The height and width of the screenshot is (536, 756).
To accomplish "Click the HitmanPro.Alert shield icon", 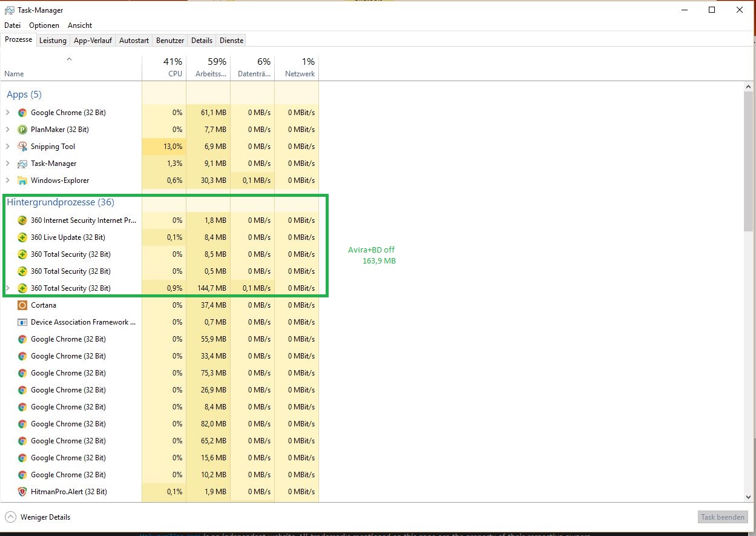I will (22, 492).
